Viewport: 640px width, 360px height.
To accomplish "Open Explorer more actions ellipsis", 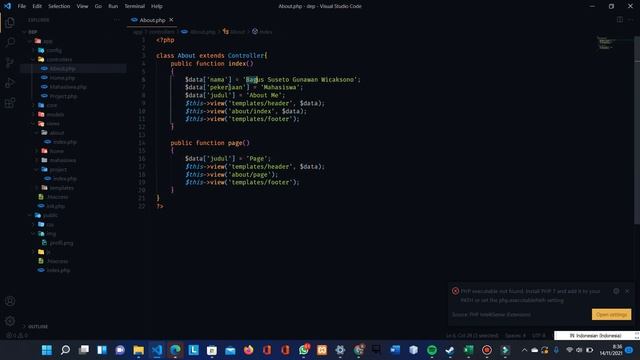I will point(117,20).
